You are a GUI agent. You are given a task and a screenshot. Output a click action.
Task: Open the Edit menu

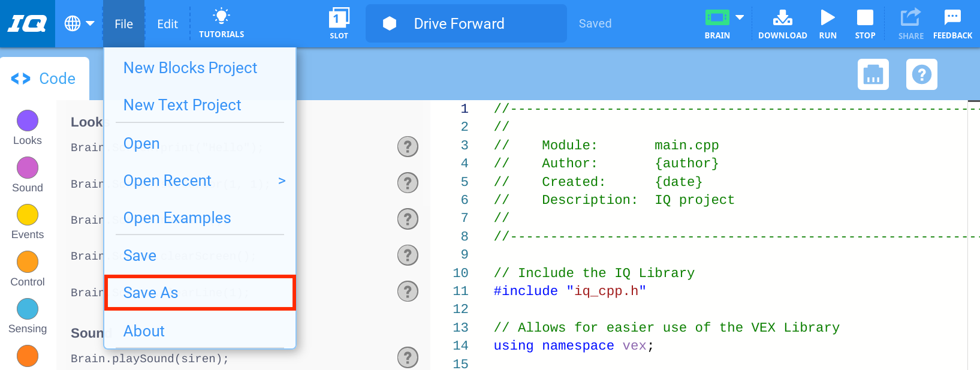click(x=167, y=24)
